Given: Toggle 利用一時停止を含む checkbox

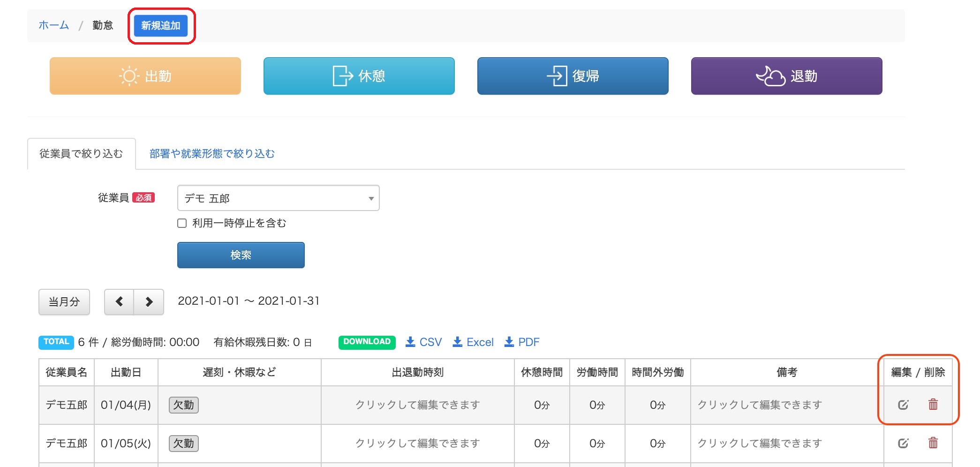Looking at the screenshot, I should pyautogui.click(x=182, y=223).
